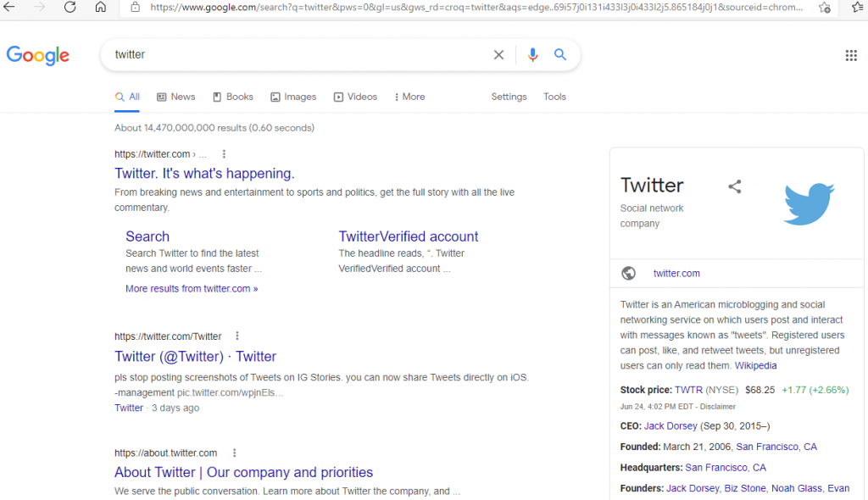Click the https://about.twitter.com URL text

(x=165, y=453)
